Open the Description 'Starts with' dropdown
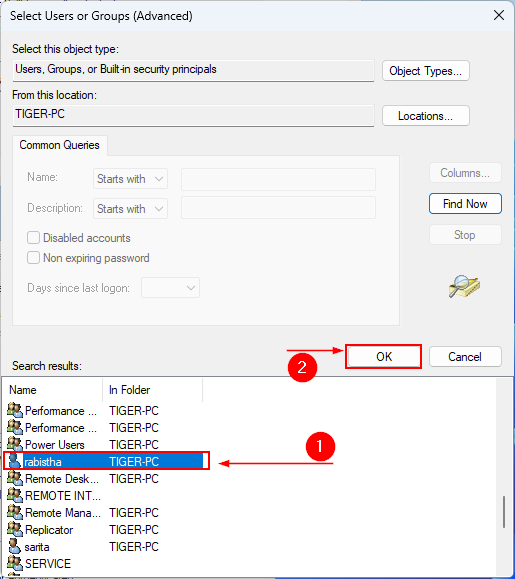Viewport: 515px width, 579px height. pyautogui.click(x=130, y=209)
